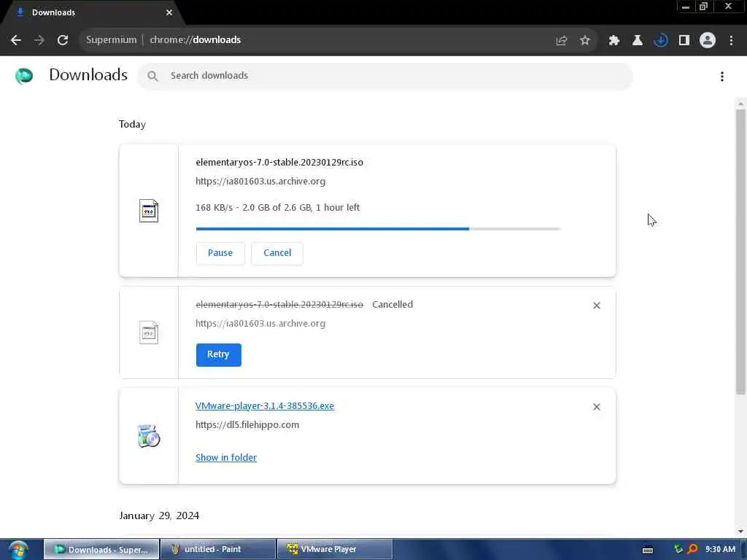Click the download progress bar
Screen dimensions: 747x560
point(379,229)
